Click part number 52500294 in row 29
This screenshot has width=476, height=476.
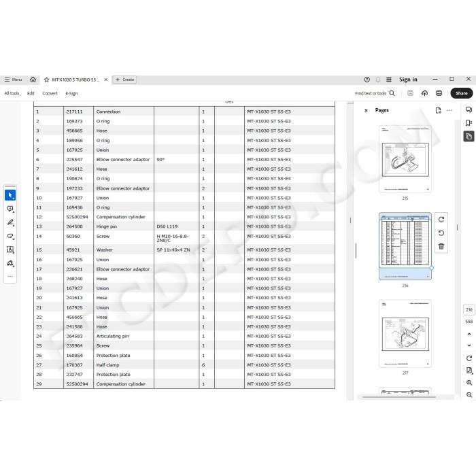(77, 384)
